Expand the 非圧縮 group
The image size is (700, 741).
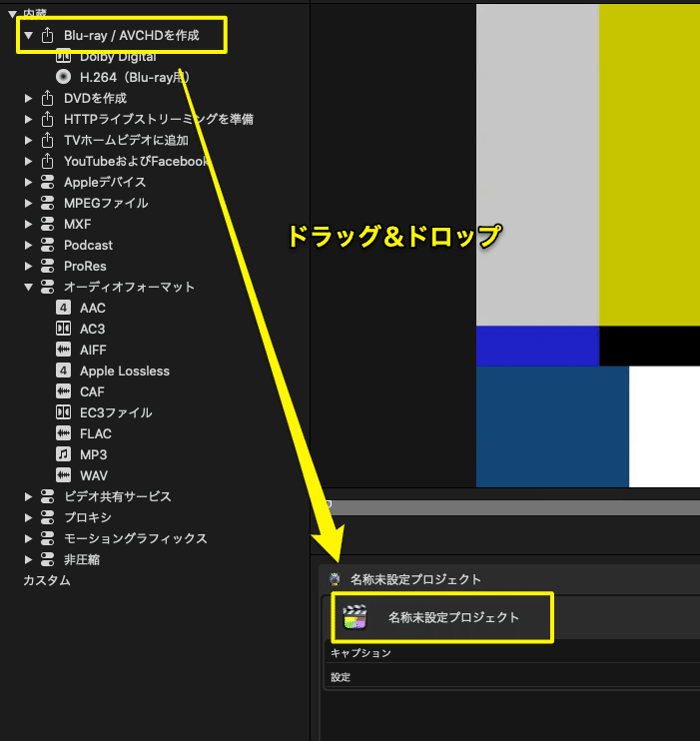pos(28,559)
